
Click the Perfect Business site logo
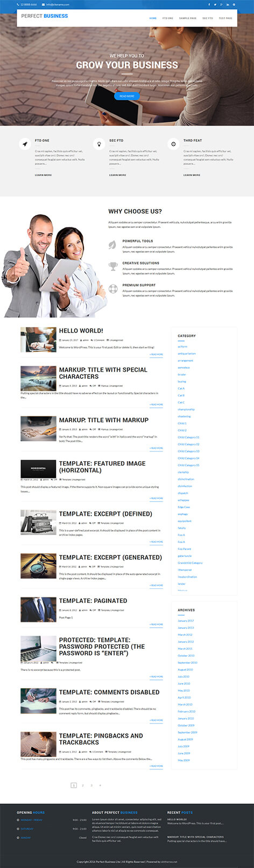[45, 16]
